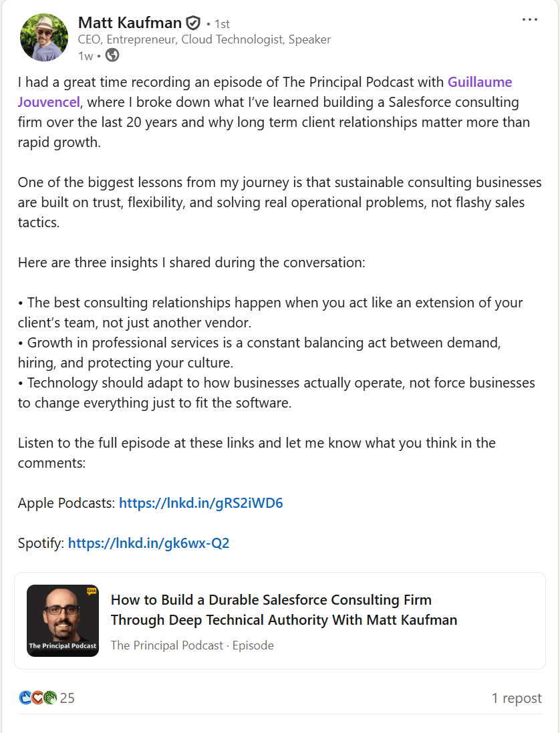Click the green clapping celebrate reaction icon

51,698
